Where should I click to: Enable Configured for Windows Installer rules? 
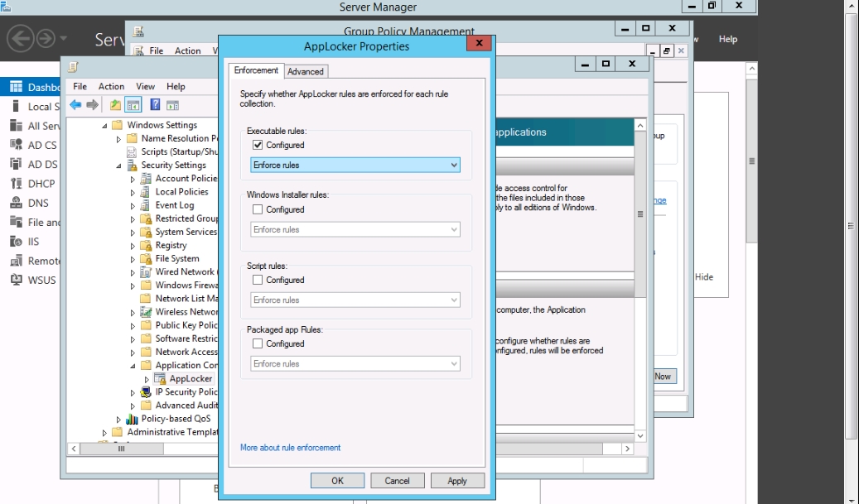coord(258,209)
